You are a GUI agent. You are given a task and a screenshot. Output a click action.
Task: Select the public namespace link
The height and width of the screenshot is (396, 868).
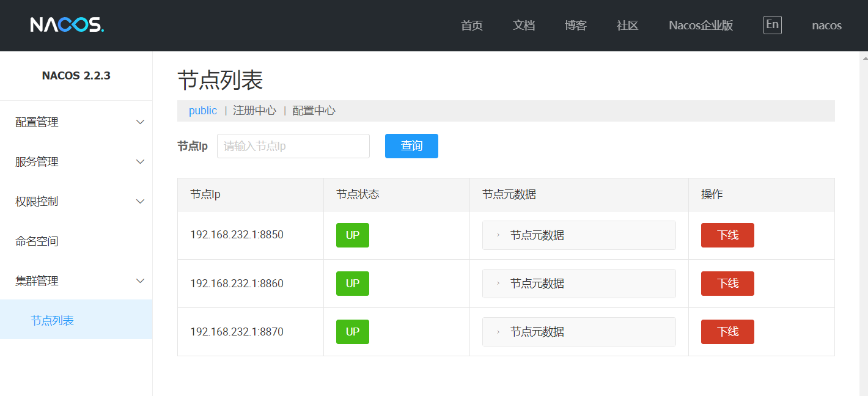coord(203,111)
